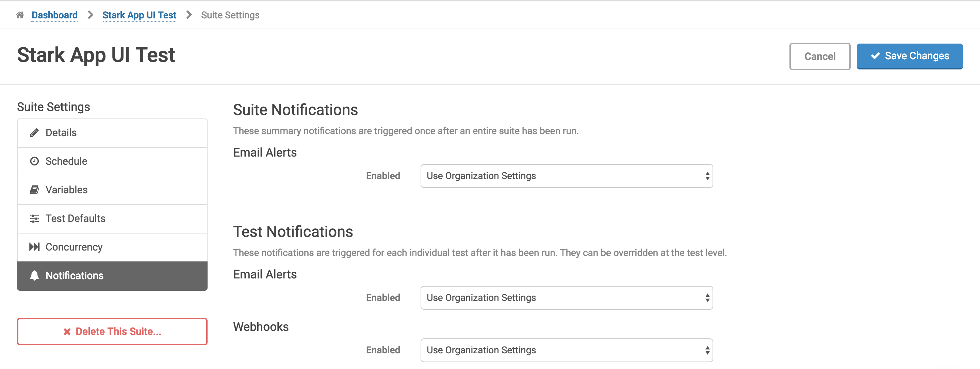Open the Stark App UI Test breadcrumb link
Image resolution: width=980 pixels, height=369 pixels.
[x=139, y=15]
